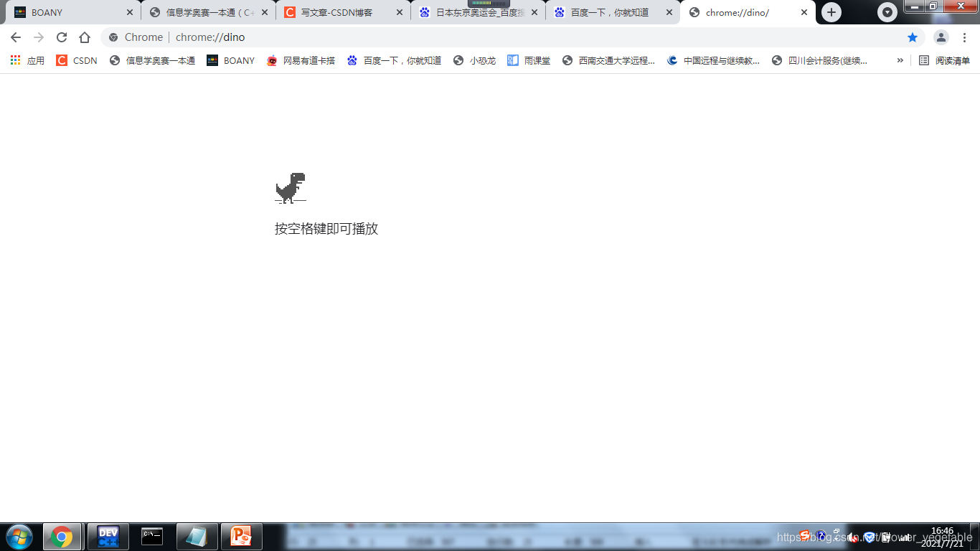Click the blue shield security tray icon
The width and height of the screenshot is (980, 551).
point(870,537)
